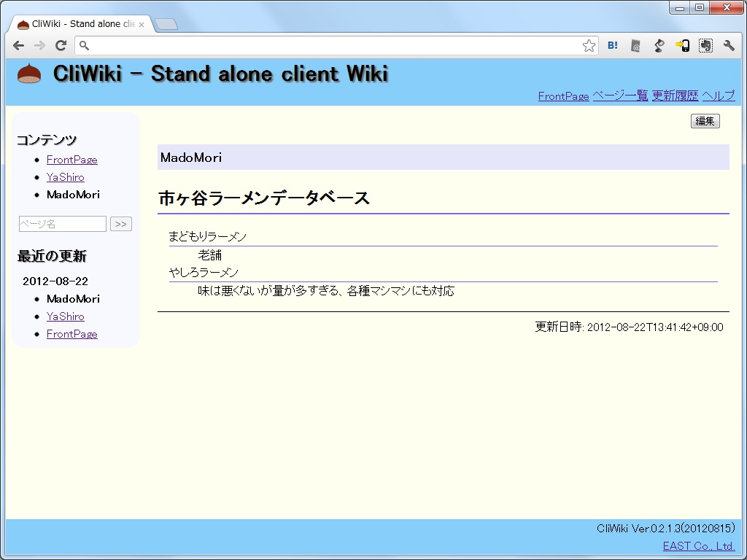
Task: Open the wrench settings icon
Action: (729, 45)
